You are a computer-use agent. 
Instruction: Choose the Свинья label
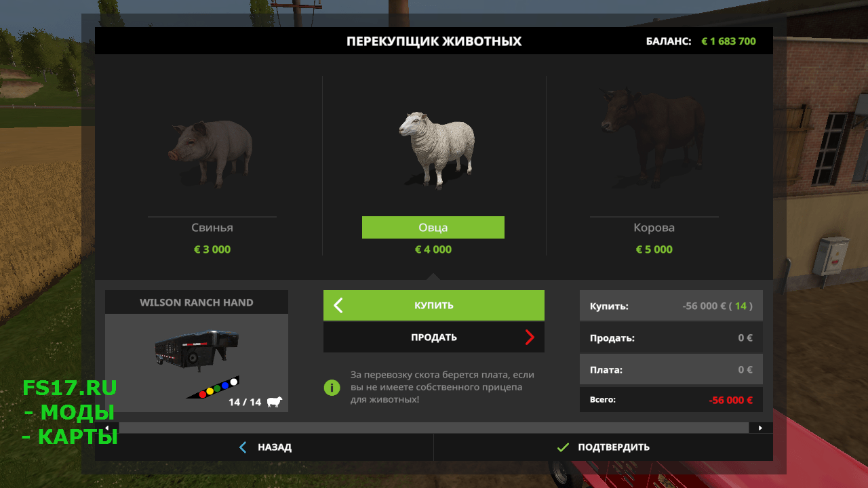click(212, 228)
